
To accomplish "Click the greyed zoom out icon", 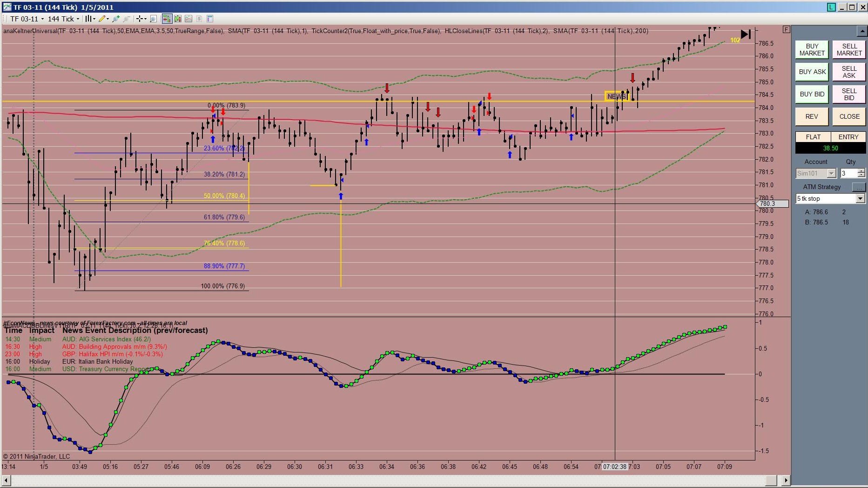I will click(x=126, y=19).
